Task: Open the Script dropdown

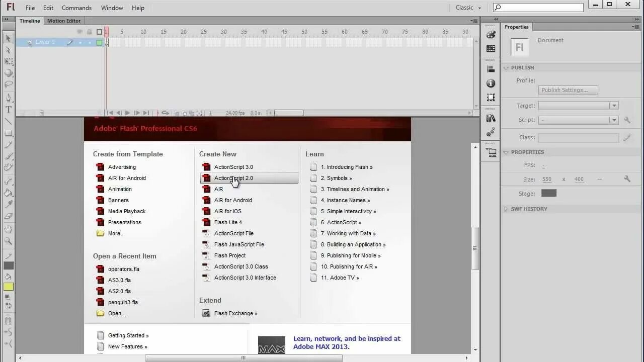Action: (x=578, y=120)
